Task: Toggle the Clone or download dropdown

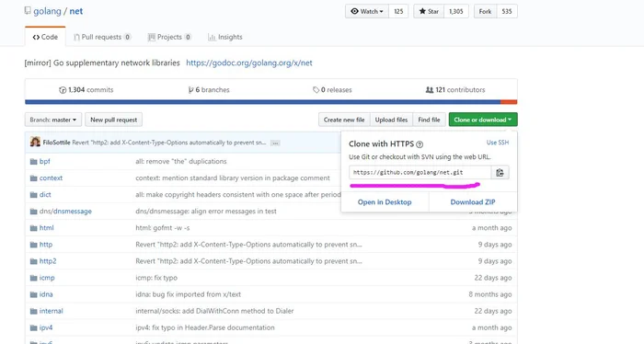Action: pyautogui.click(x=483, y=120)
